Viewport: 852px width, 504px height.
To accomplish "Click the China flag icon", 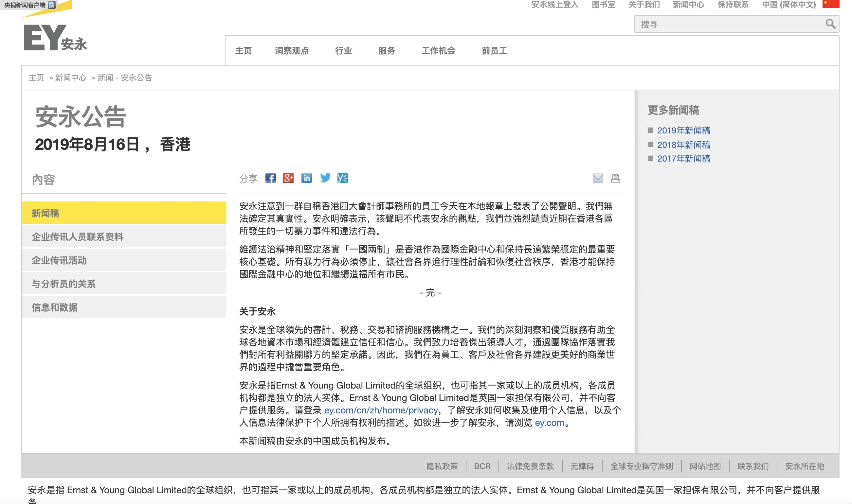I will (831, 4).
